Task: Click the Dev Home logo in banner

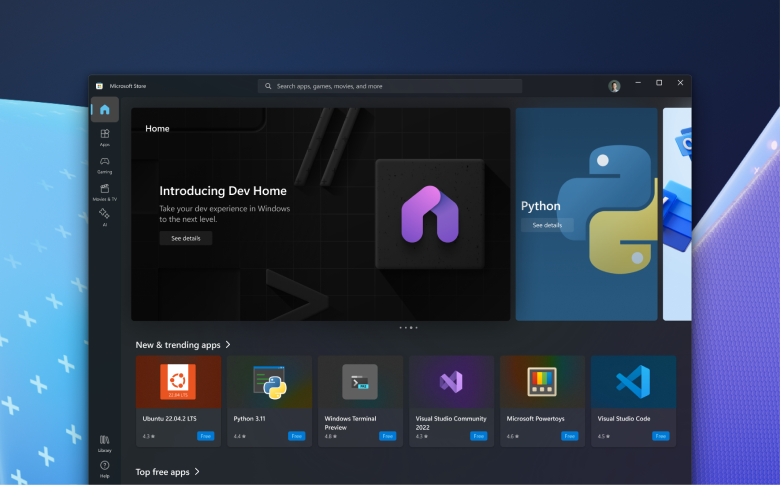Action: 430,214
